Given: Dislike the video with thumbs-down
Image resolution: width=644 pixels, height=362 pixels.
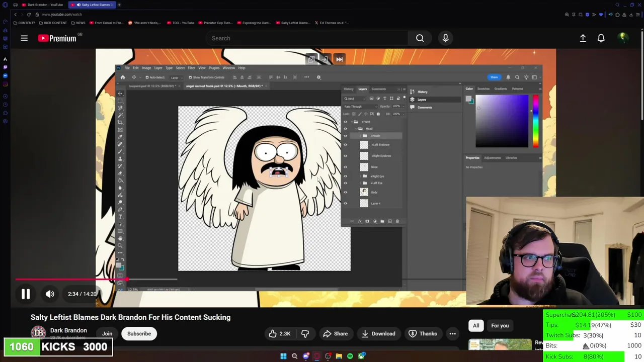Looking at the screenshot, I should tap(305, 333).
